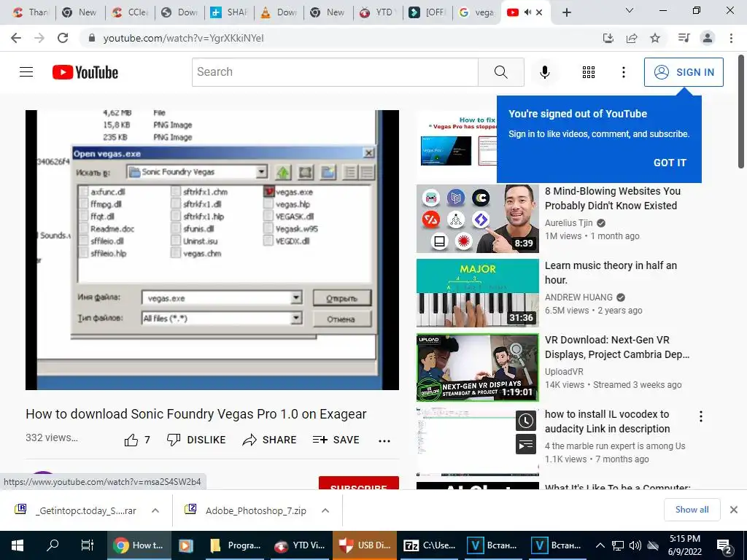Start voice search with microphone icon

544,72
